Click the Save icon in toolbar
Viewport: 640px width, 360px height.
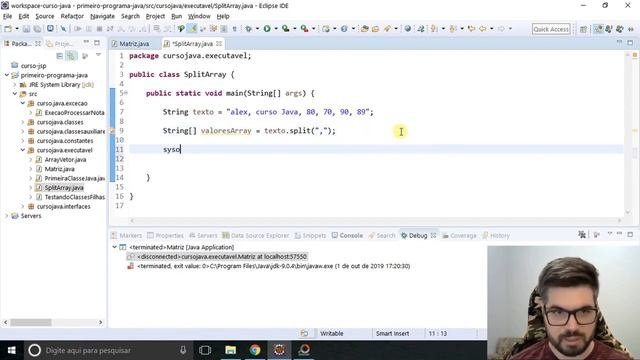click(x=26, y=29)
